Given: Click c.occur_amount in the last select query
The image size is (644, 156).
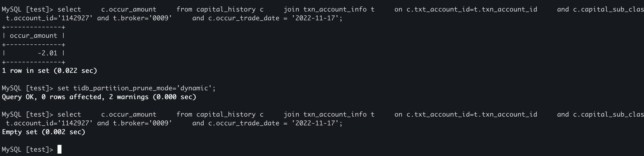Looking at the screenshot, I should pos(129,114).
